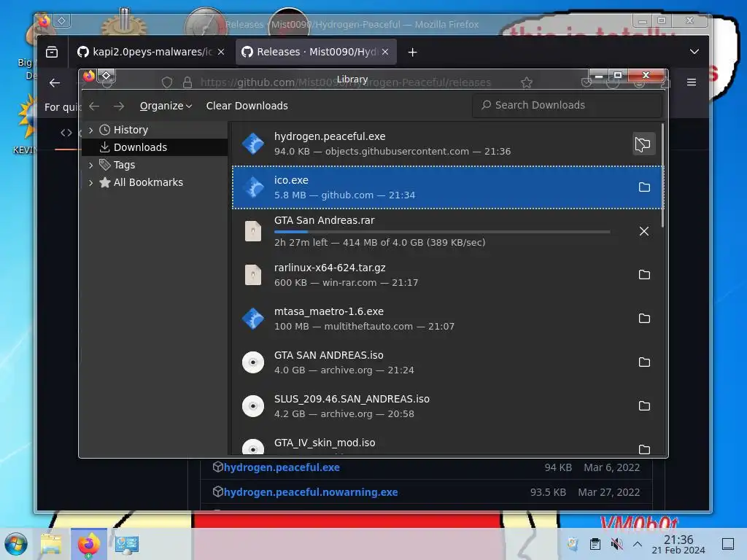Viewport: 747px width, 560px height.
Task: Click the disc icon of SLUS_209.46.SAN_ANDREAS.iso
Action: pos(253,406)
